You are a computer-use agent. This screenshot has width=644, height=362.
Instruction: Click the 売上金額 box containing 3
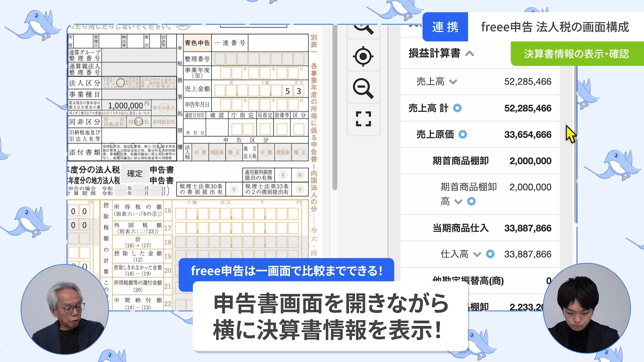click(x=299, y=91)
